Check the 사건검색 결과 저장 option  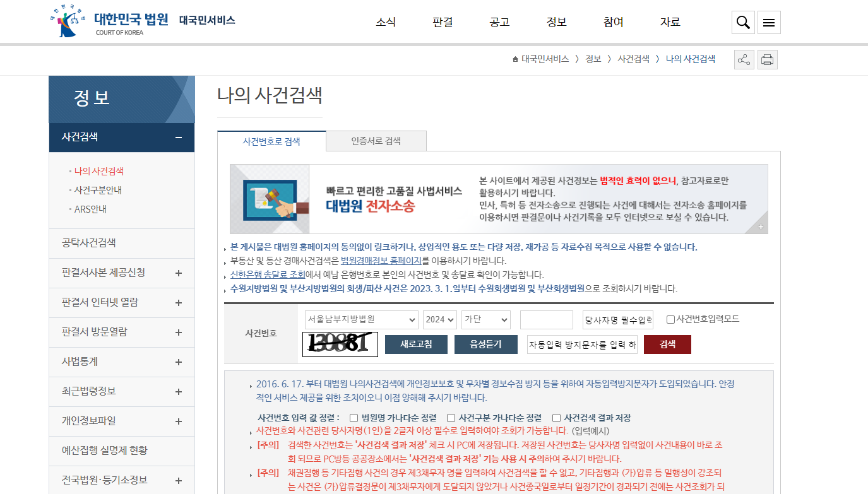[557, 418]
